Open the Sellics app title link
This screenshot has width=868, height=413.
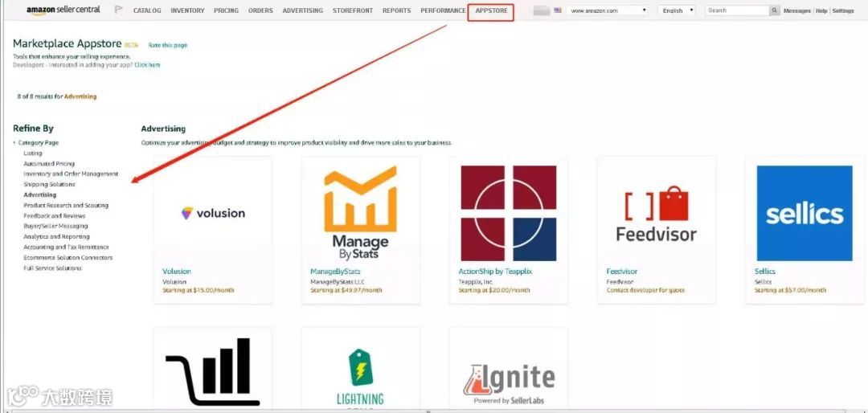click(x=765, y=272)
